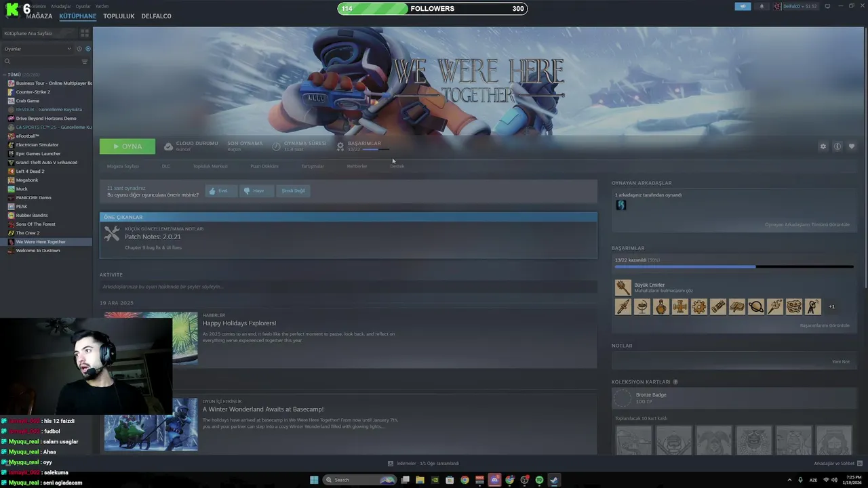Open the Arkadaşlar menu
The image size is (868, 488).
pos(60,6)
